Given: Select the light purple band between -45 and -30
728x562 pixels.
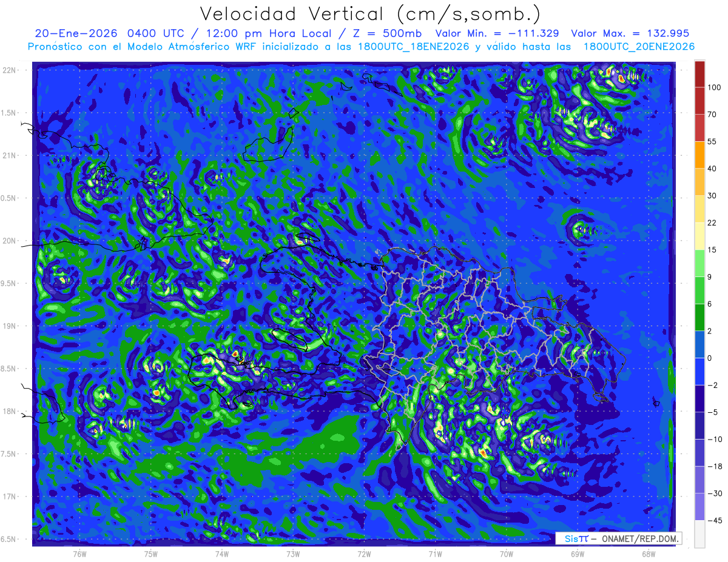Looking at the screenshot, I should point(699,506).
